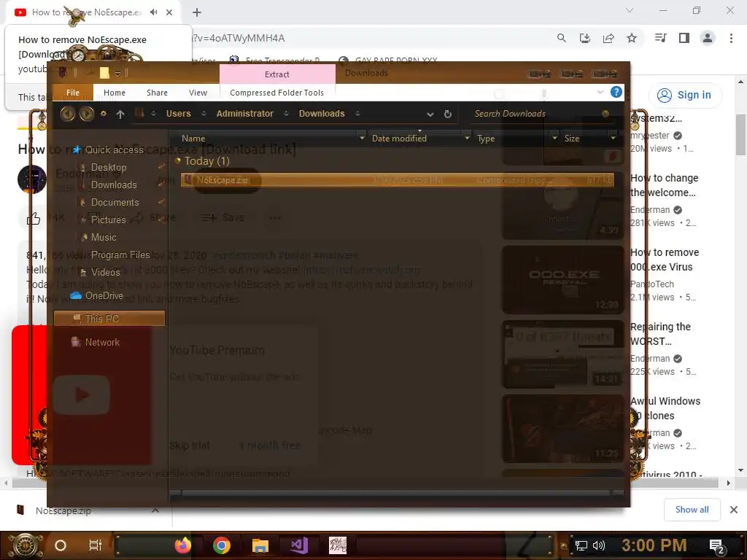Viewport: 747px width, 560px height.
Task: Open Downloads in the navigation pane
Action: pyautogui.click(x=114, y=184)
